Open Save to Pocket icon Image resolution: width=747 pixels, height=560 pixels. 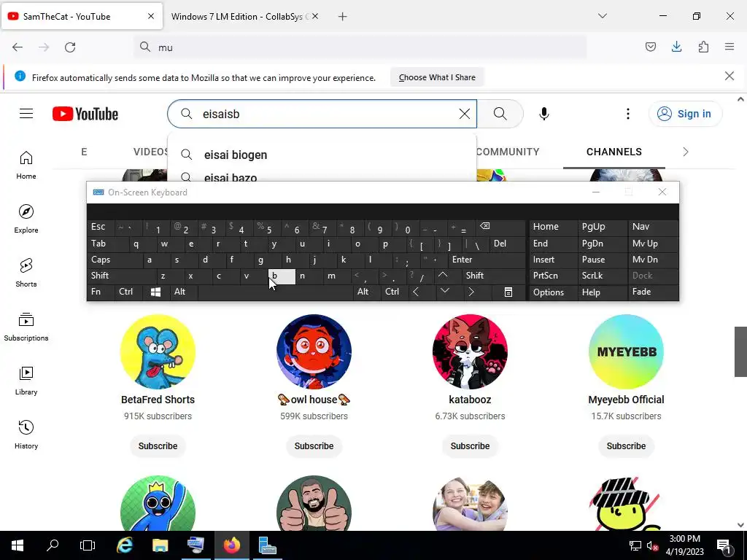point(650,47)
